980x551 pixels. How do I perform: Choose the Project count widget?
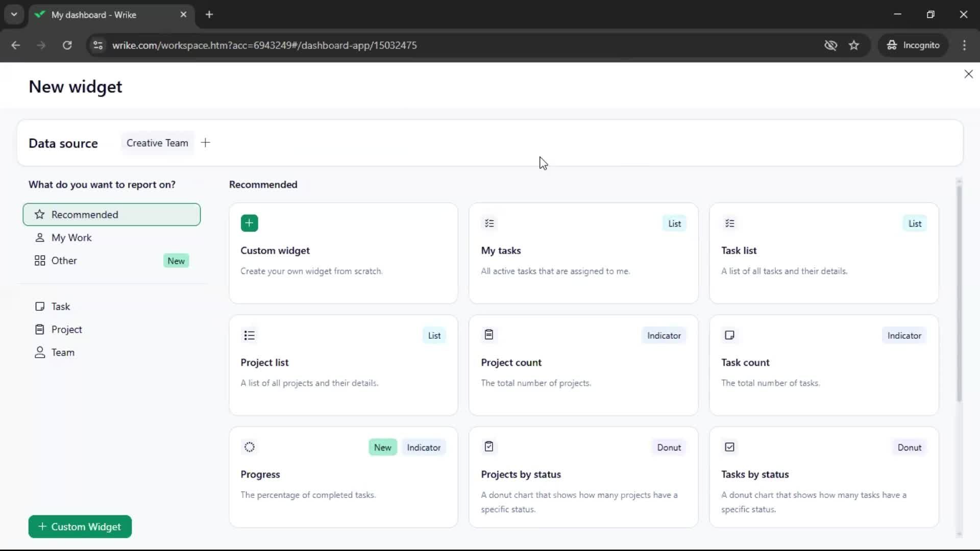pyautogui.click(x=583, y=365)
